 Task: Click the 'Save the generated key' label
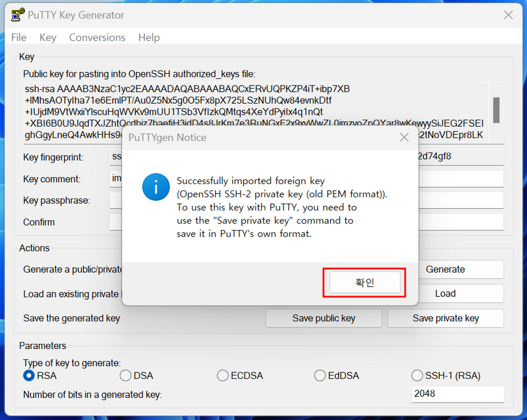pyautogui.click(x=71, y=318)
